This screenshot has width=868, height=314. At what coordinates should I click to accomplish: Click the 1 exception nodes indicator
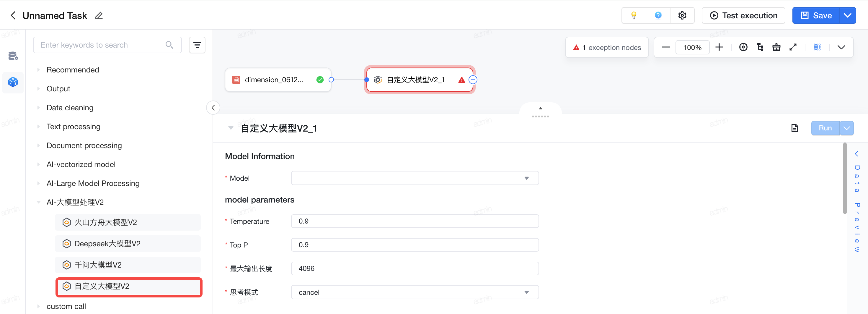tap(606, 48)
